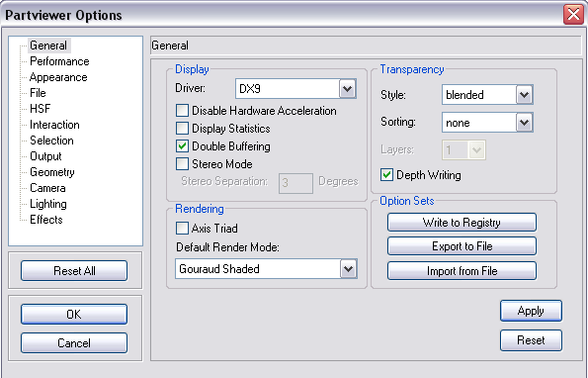
Task: Open the Default Render Mode dropdown
Action: tap(266, 269)
